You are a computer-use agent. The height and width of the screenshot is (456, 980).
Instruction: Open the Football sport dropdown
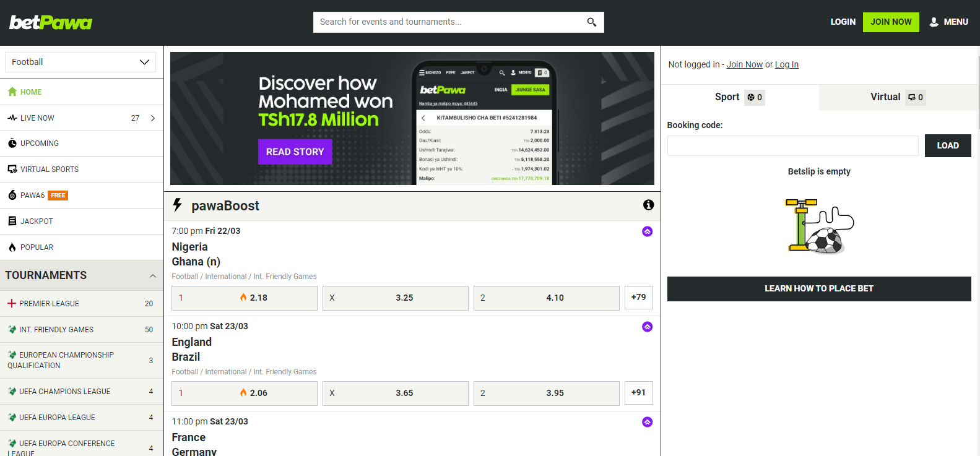click(80, 62)
